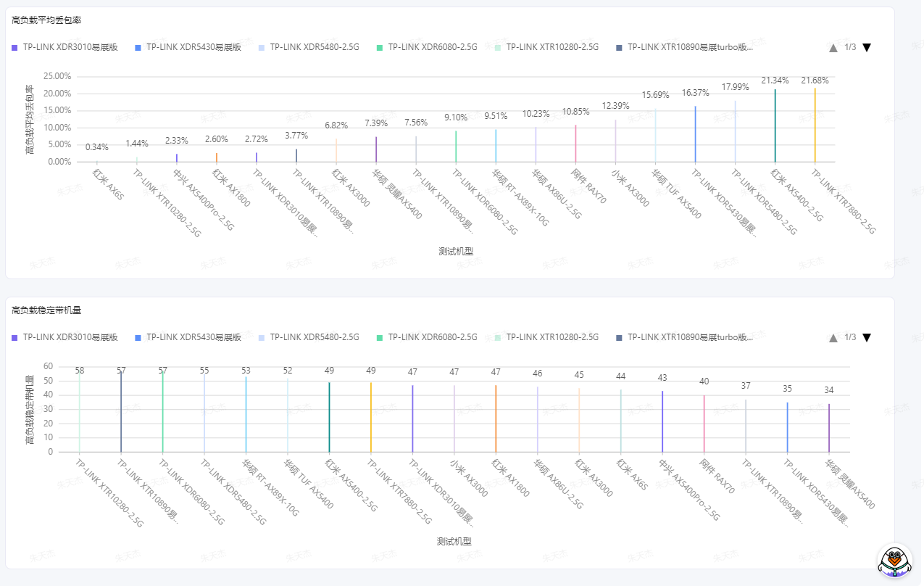
Task: Toggle TP-LINK XTR10280-2.5G legend in 丢包率 chart
Action: (x=546, y=47)
